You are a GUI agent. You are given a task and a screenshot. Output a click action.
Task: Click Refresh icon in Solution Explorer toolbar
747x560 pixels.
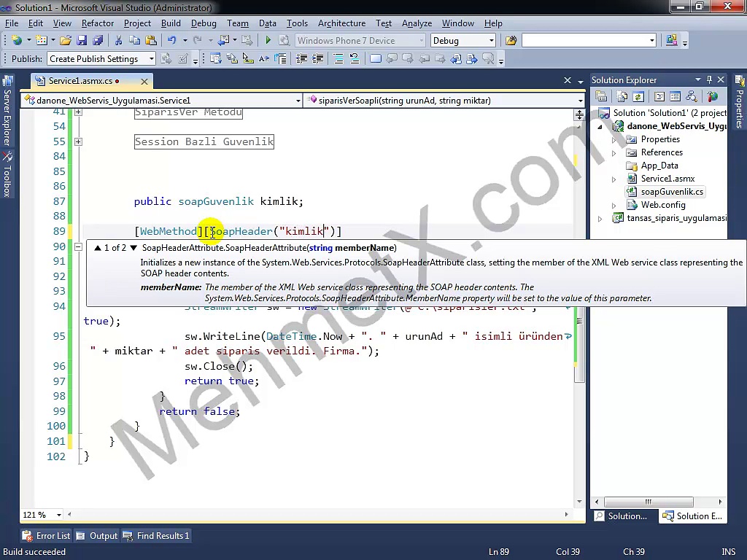coord(638,97)
